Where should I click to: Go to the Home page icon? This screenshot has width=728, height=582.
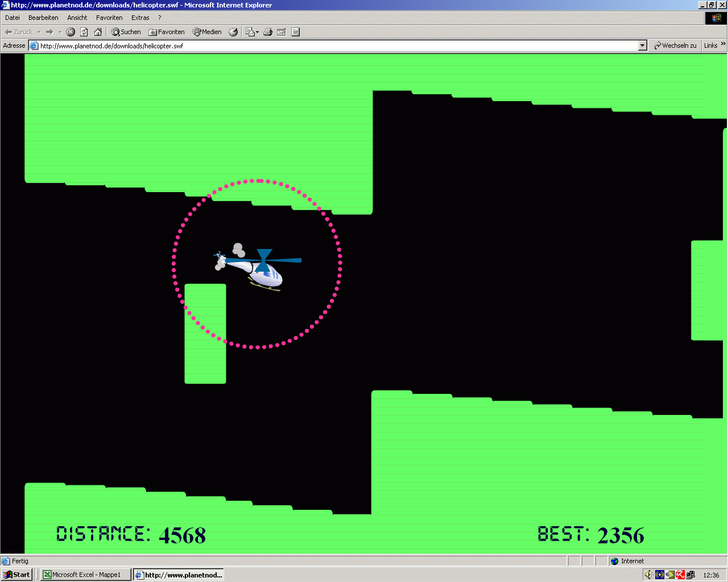coord(98,32)
